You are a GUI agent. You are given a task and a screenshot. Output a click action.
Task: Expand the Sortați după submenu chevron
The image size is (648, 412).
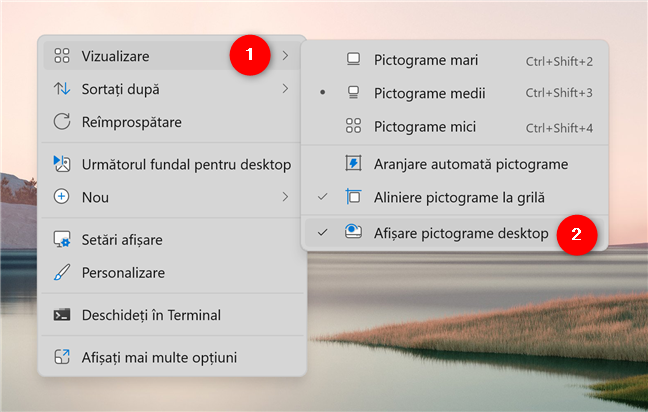[285, 89]
